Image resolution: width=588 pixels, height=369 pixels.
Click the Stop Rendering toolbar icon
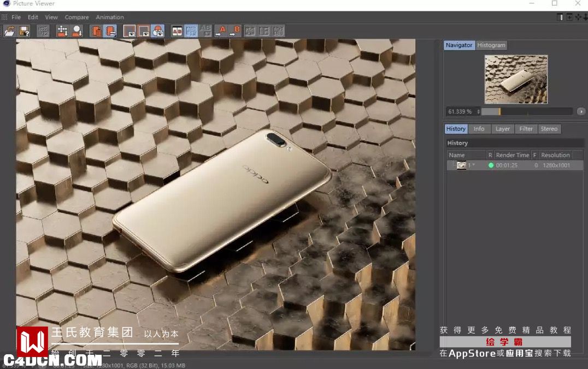tap(43, 31)
